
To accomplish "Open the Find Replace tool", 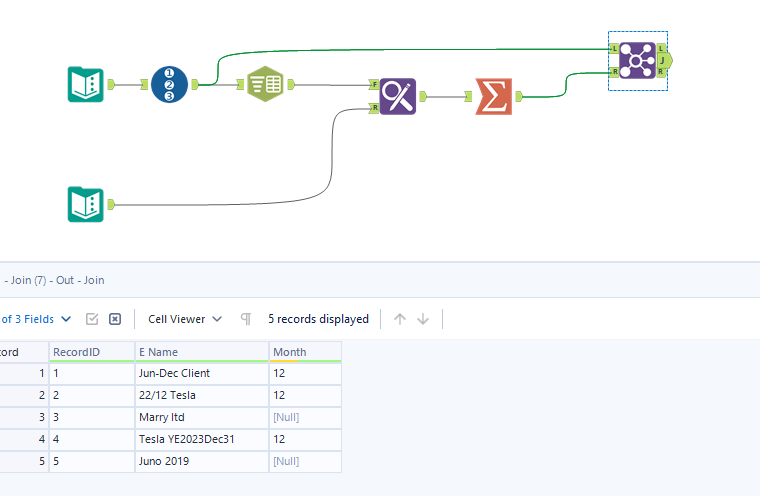I will click(x=398, y=97).
